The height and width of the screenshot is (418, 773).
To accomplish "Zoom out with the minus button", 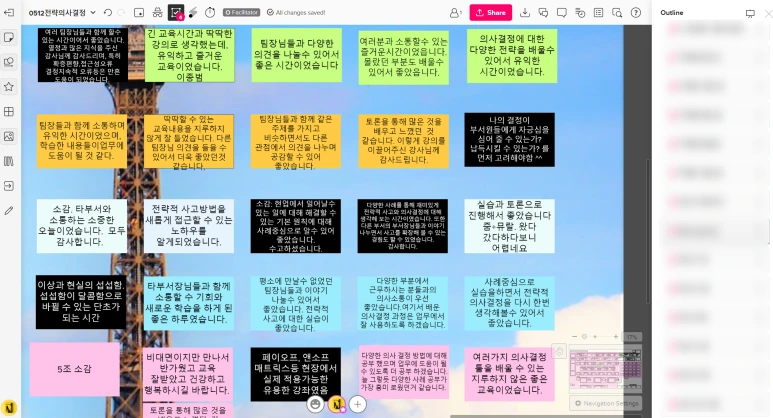I will coord(574,337).
